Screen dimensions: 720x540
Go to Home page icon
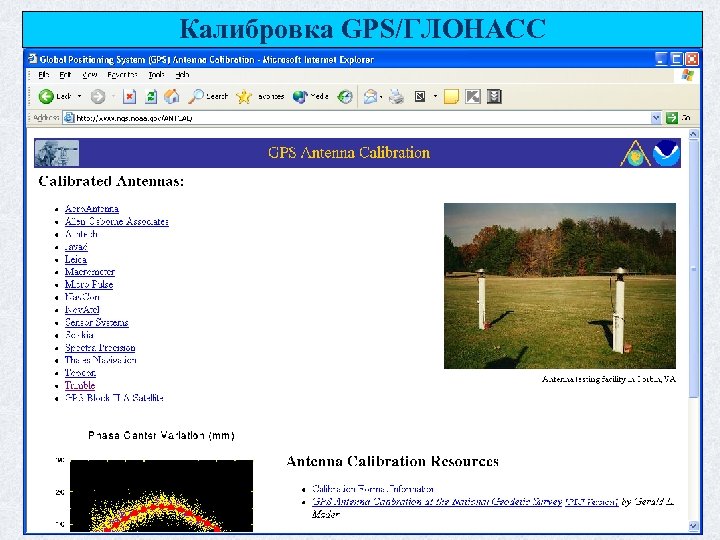pos(172,96)
